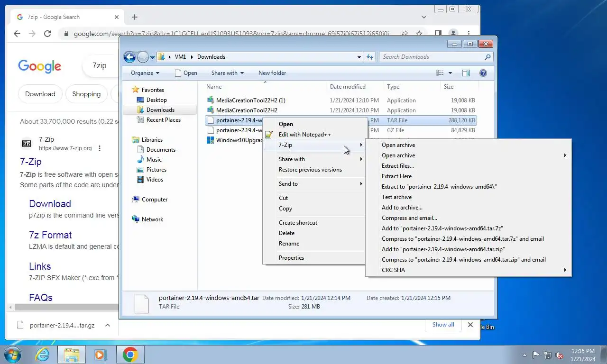Click Windows Start orb
This screenshot has width=607, height=364.
point(12,355)
